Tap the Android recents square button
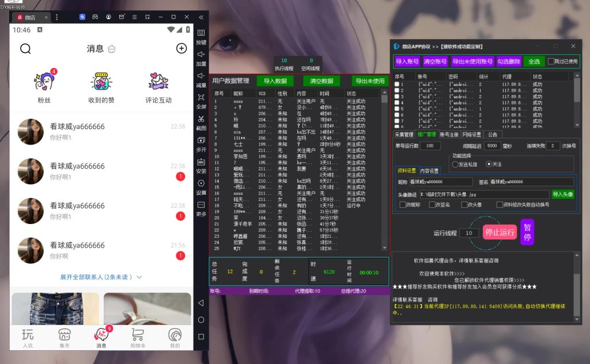 point(201,336)
